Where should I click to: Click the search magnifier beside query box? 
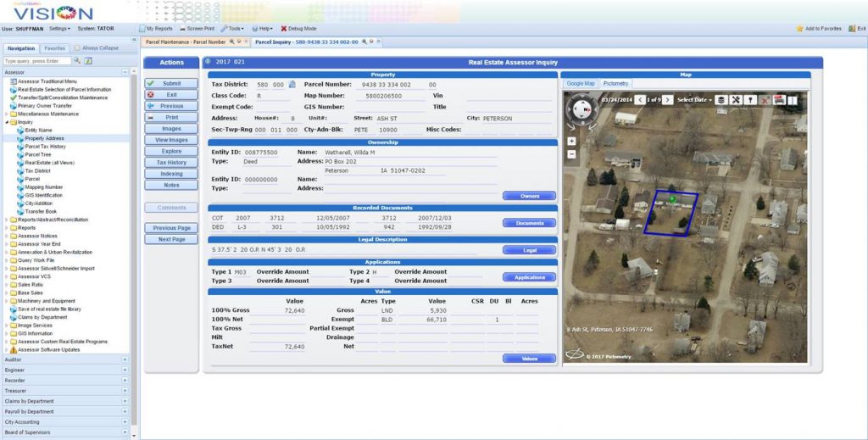click(x=77, y=61)
